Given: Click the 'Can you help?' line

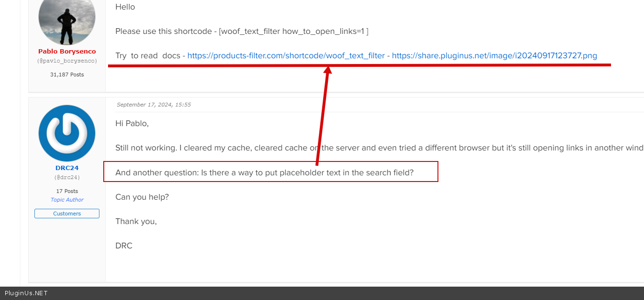Looking at the screenshot, I should tap(142, 197).
